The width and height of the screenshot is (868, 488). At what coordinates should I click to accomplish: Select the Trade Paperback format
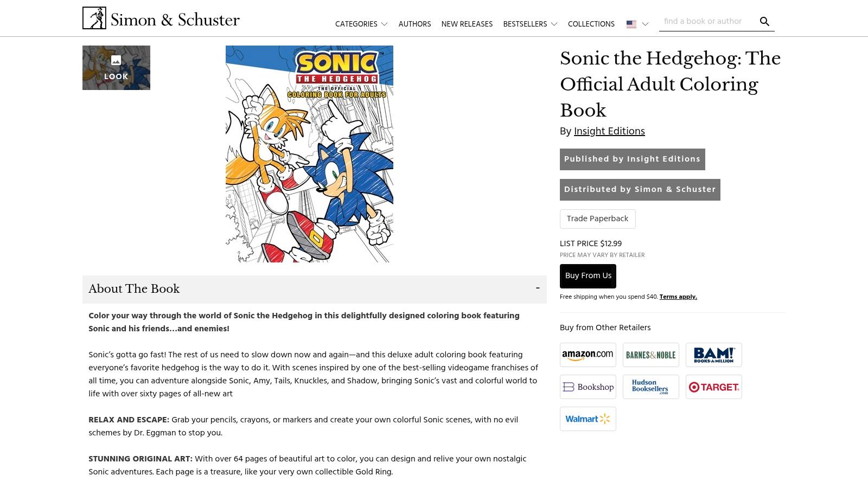(x=597, y=219)
